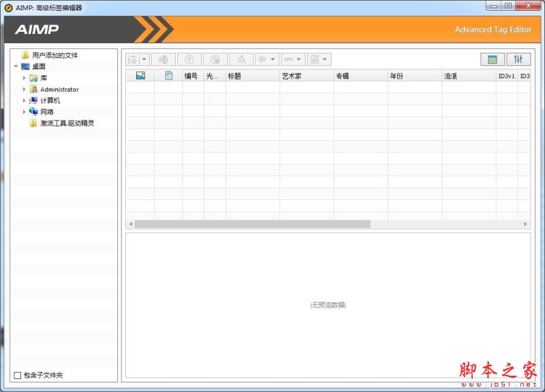Viewport: 545px width, 392px height.
Task: Click the green table view button
Action: click(493, 59)
